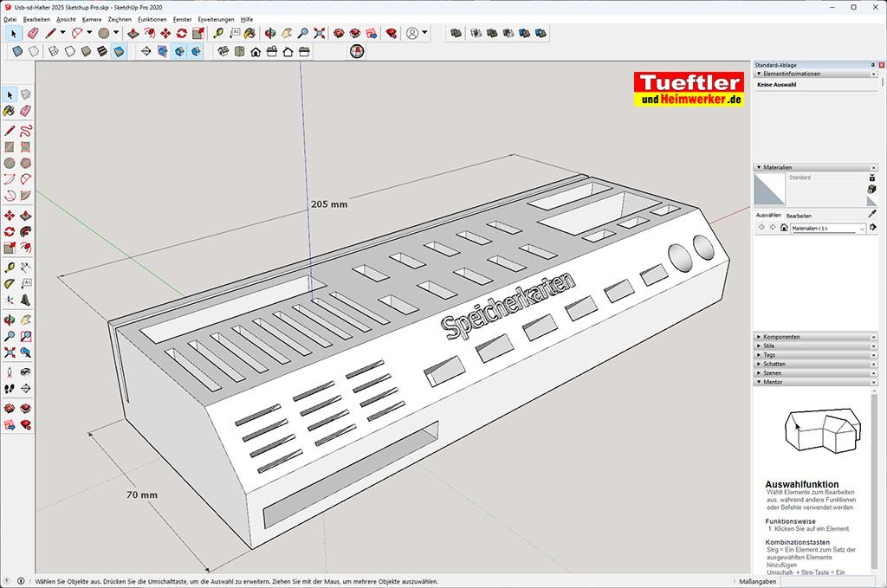Switch to the Bearbeiten materials tab

click(x=799, y=215)
